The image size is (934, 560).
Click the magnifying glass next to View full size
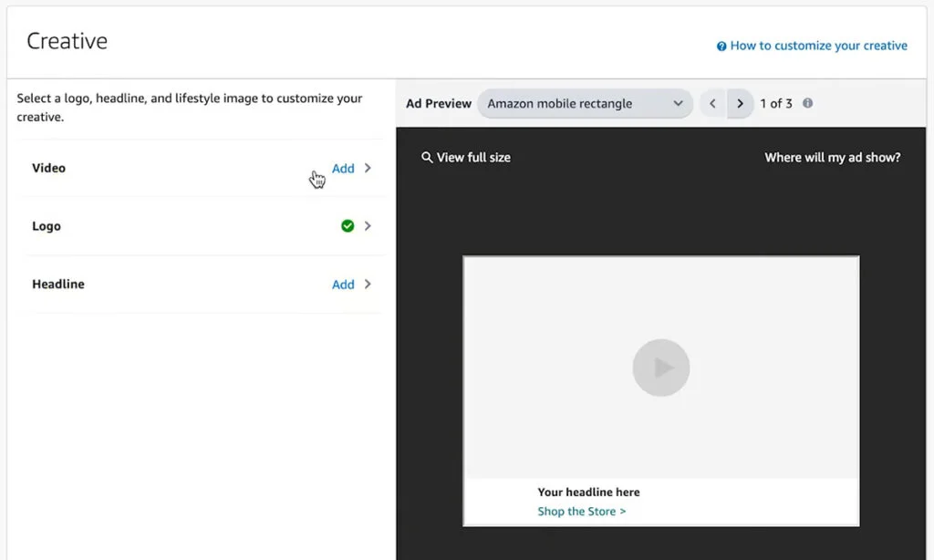coord(427,157)
